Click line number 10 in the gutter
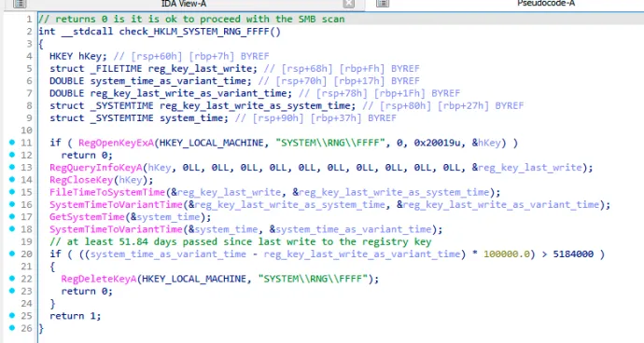This screenshot has height=343, width=644. click(x=27, y=130)
